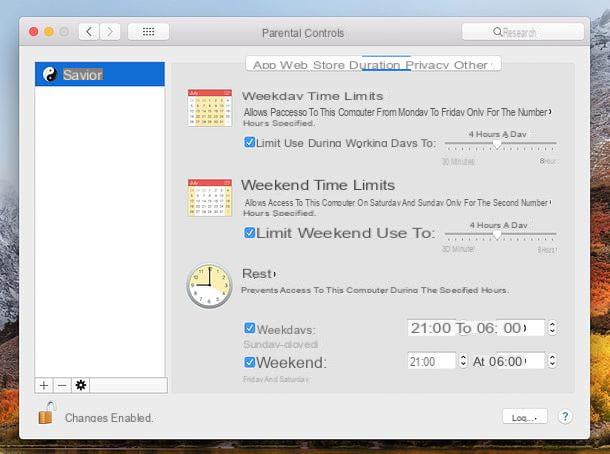Toggle the Weekdays rest checkbox
The height and width of the screenshot is (454, 610).
(249, 328)
